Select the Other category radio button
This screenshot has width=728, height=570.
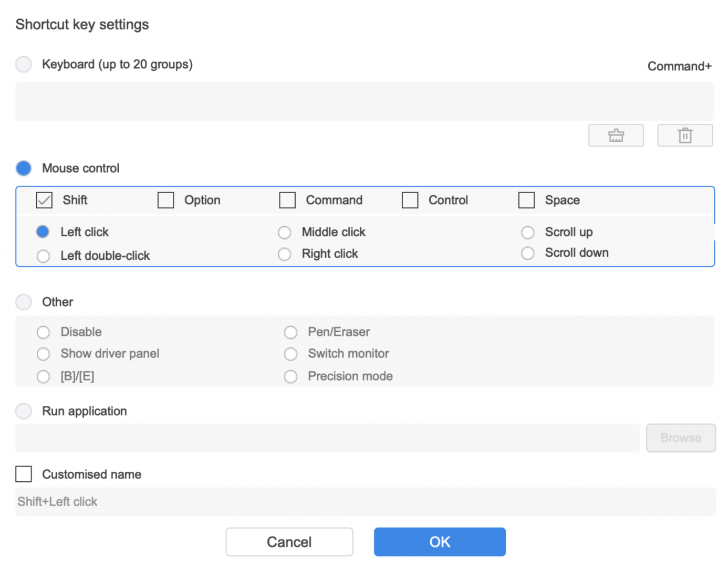click(24, 302)
